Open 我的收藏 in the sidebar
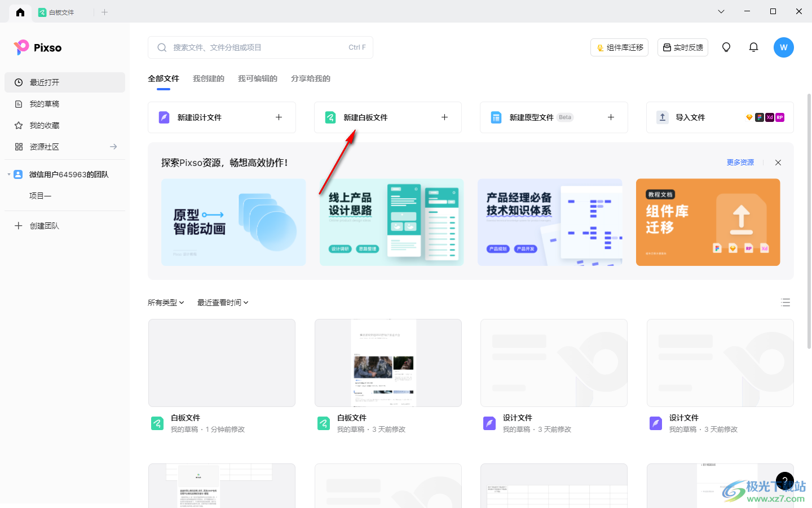 pyautogui.click(x=65, y=125)
